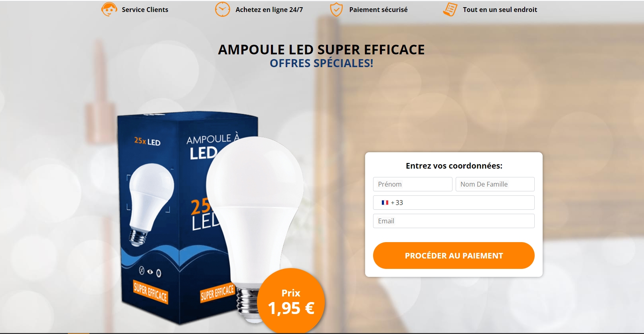Click the shield checkmark secure payment icon
The width and height of the screenshot is (644, 334).
pos(336,9)
